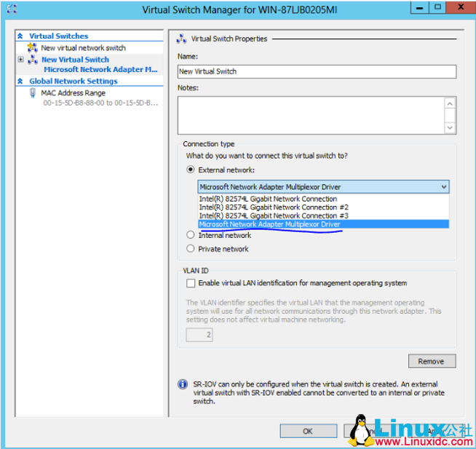
Task: Click the New Virtual Switch network icon
Action: coord(33,60)
